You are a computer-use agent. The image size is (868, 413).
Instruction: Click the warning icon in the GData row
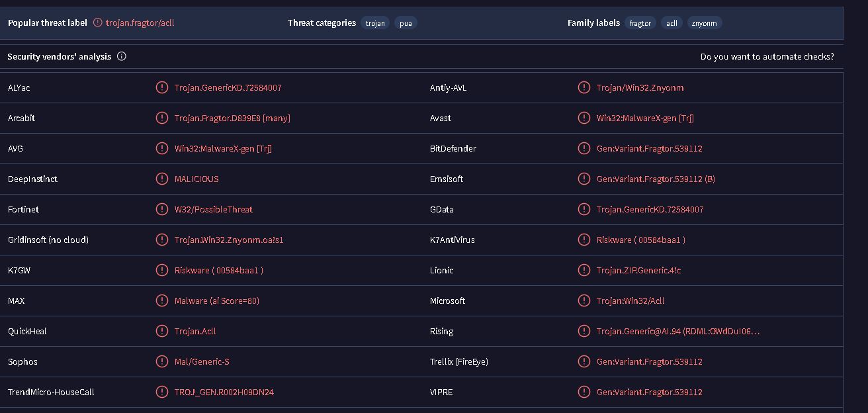coord(584,209)
